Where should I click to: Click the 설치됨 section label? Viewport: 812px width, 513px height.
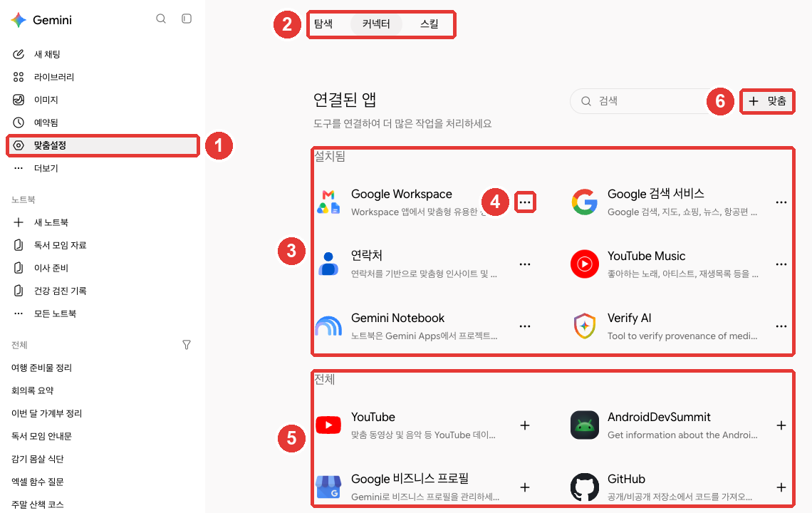(x=330, y=157)
